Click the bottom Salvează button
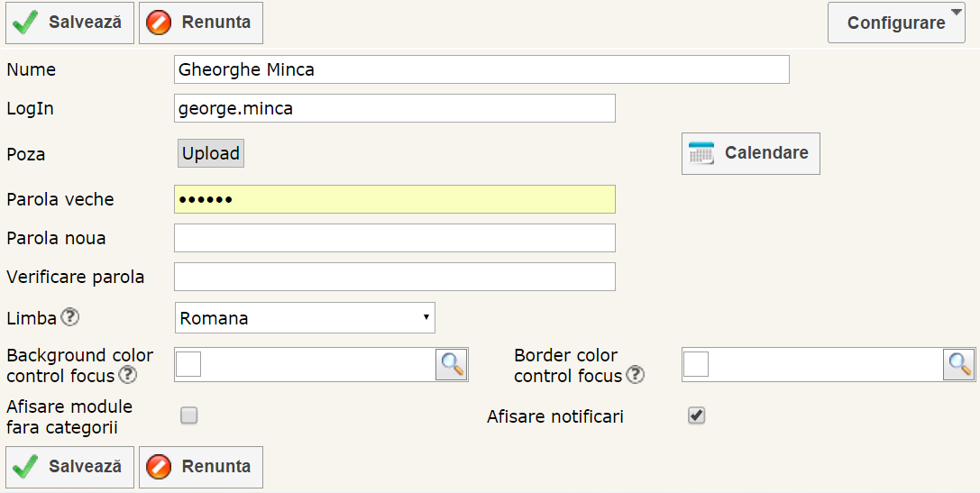The width and height of the screenshot is (980, 493). (x=69, y=466)
